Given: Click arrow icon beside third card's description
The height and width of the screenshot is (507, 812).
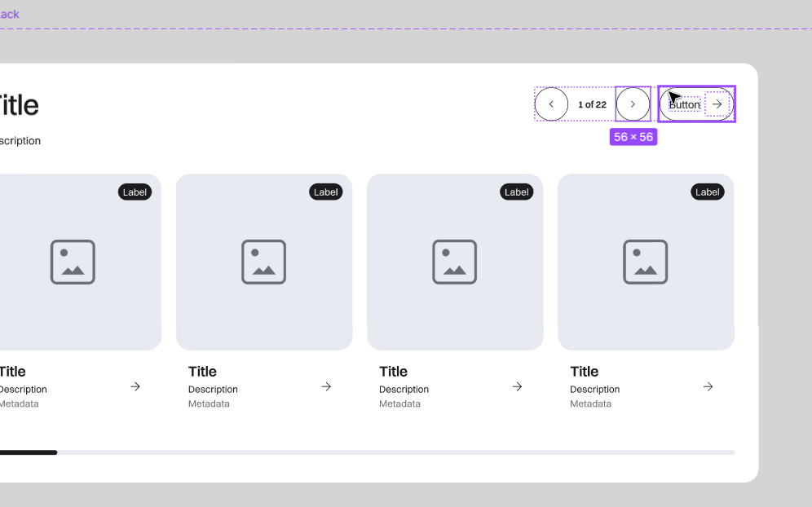Looking at the screenshot, I should [x=517, y=386].
